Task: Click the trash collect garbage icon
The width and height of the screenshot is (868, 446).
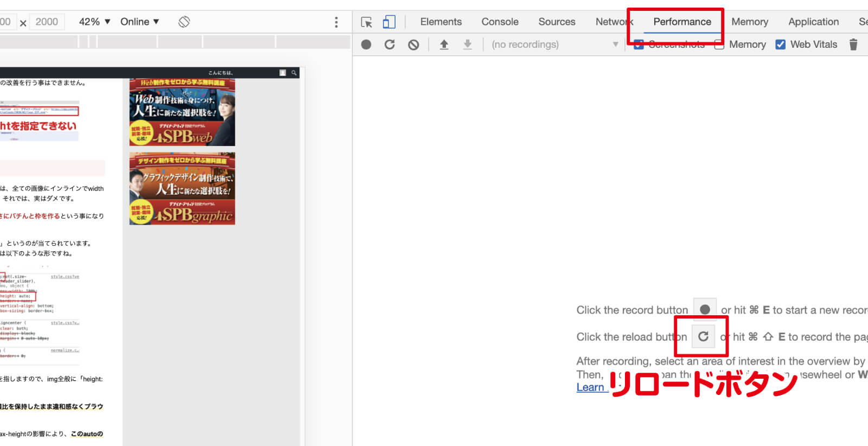Action: point(853,44)
